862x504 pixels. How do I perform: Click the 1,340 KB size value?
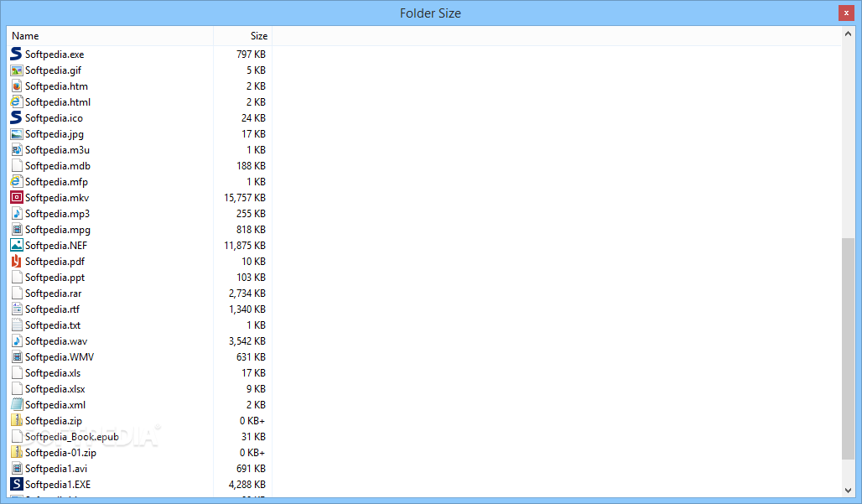(x=247, y=309)
